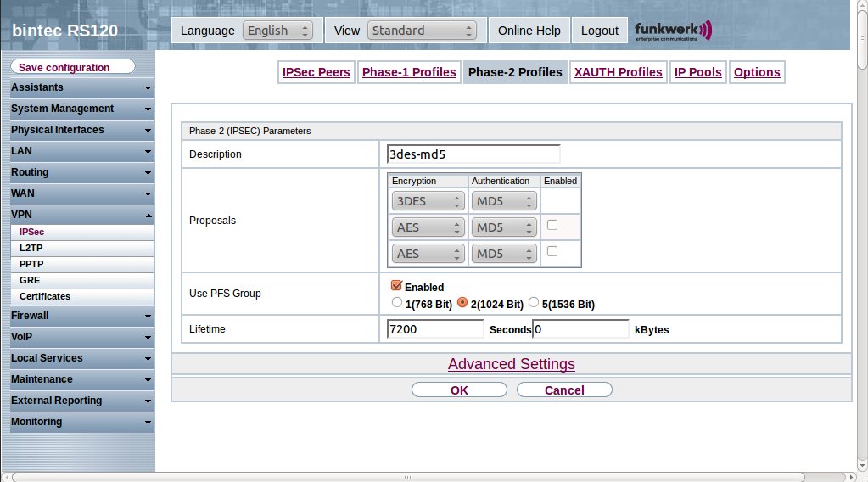Open the Language dropdown
The image size is (868, 482).
(x=277, y=31)
